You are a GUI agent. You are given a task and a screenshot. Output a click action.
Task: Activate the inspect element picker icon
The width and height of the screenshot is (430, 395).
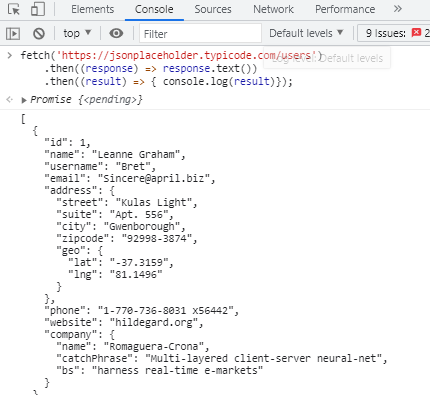[14, 9]
